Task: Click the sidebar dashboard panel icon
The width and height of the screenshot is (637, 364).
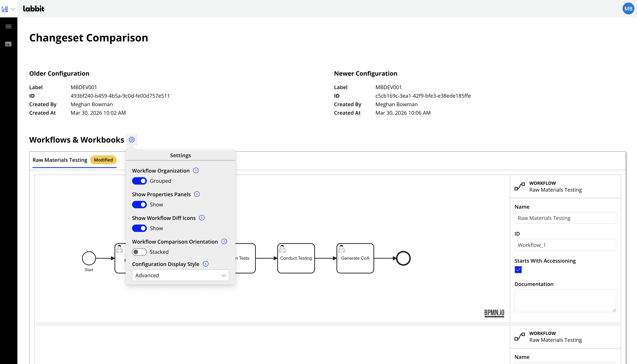Action: point(9,44)
